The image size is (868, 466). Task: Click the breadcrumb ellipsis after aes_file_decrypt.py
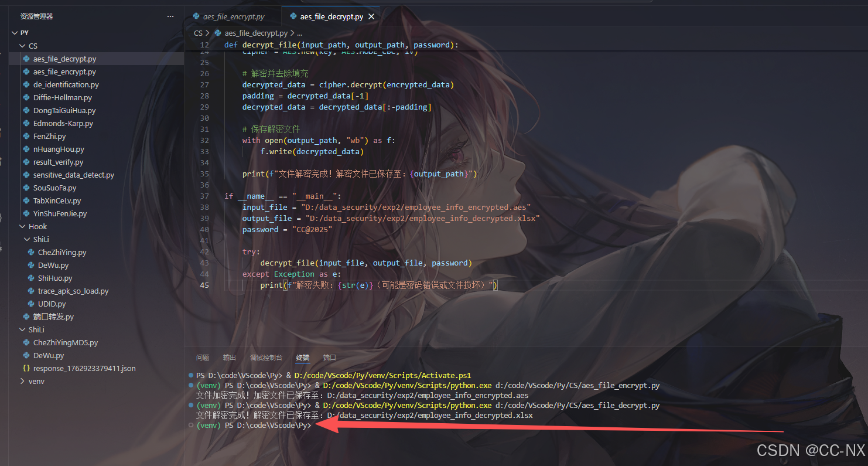coord(300,33)
